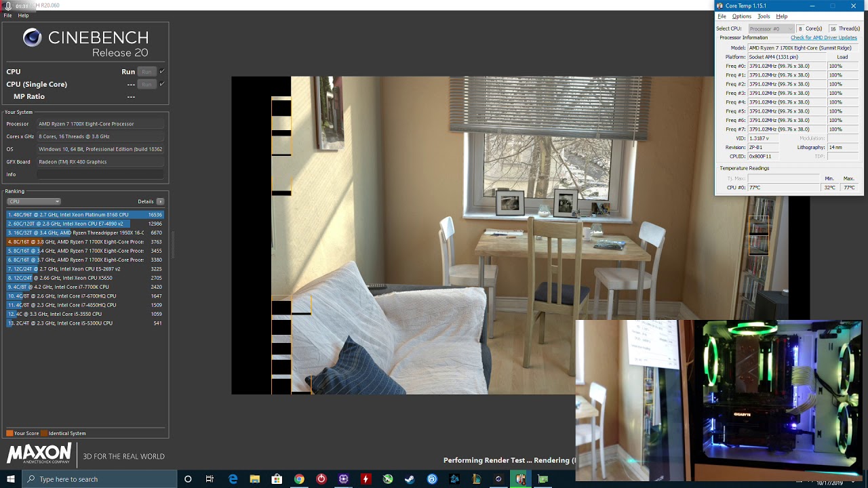Select Xeon CPU X5650 ranking row

click(x=85, y=278)
